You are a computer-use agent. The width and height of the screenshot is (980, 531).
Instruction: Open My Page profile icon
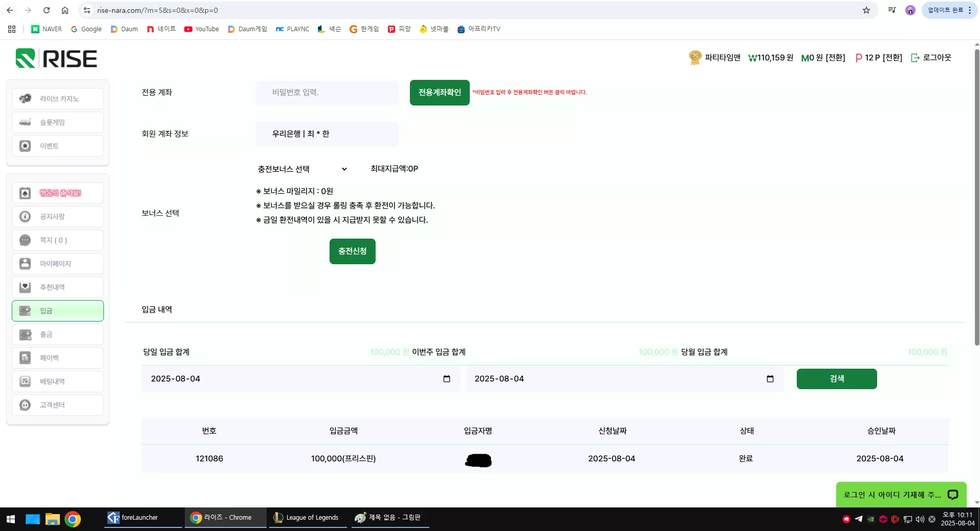pyautogui.click(x=25, y=264)
